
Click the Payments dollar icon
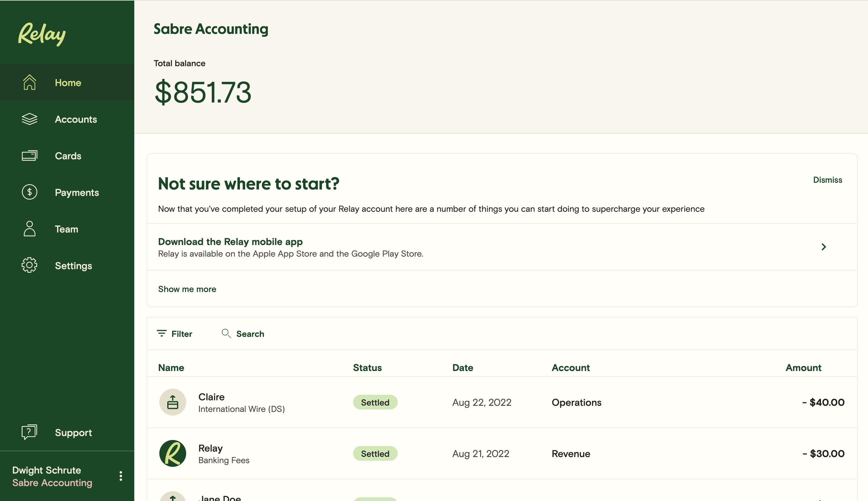(29, 192)
